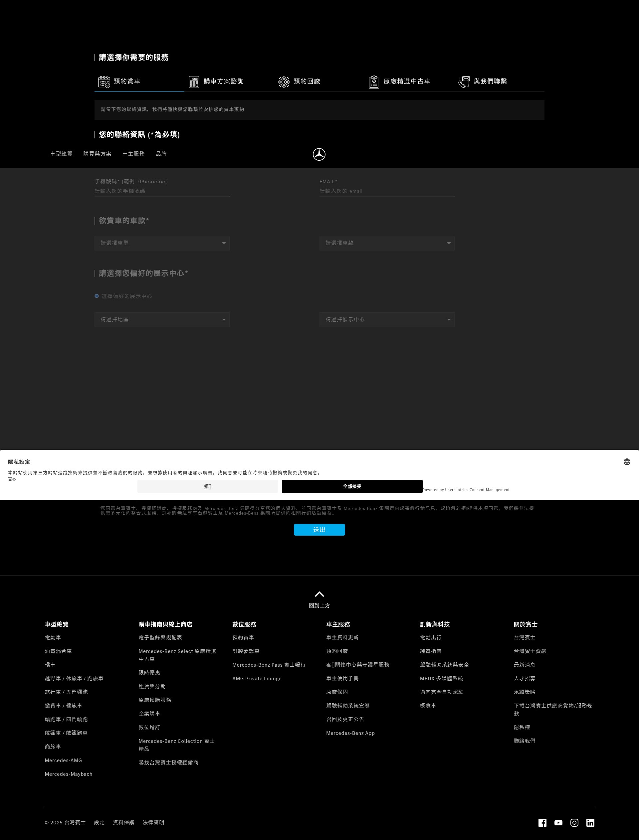Click the 全部接受 button
This screenshot has width=639, height=840.
(x=352, y=486)
